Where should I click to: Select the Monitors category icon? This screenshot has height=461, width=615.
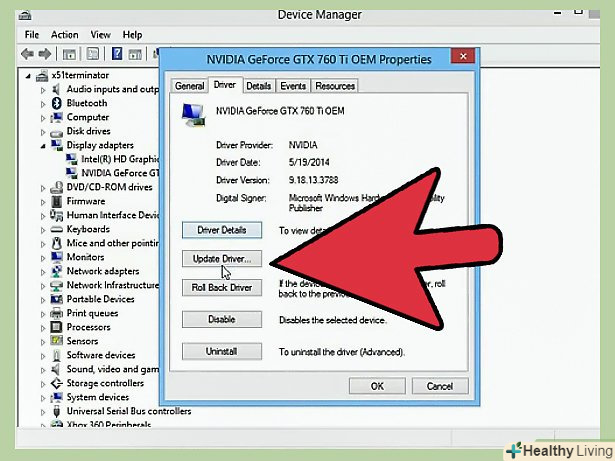(x=56, y=257)
